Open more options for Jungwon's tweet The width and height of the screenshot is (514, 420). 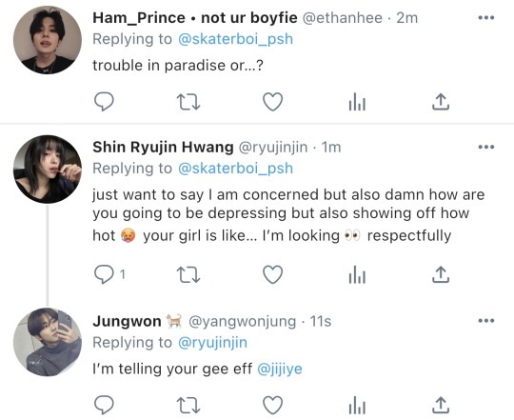pos(486,321)
